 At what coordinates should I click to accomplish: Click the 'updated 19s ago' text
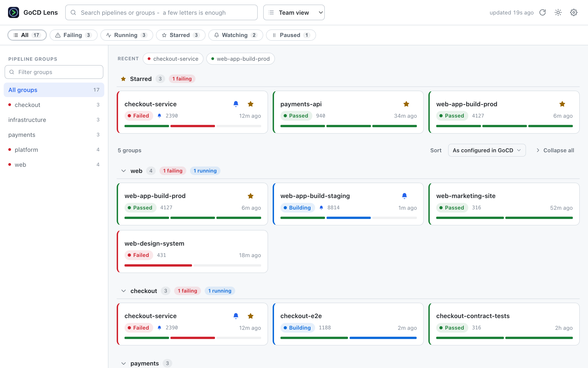pos(512,12)
